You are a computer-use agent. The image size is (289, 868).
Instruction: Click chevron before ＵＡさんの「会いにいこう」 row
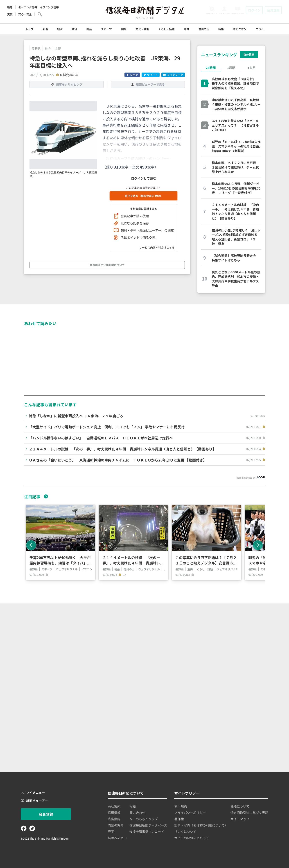pos(26,460)
